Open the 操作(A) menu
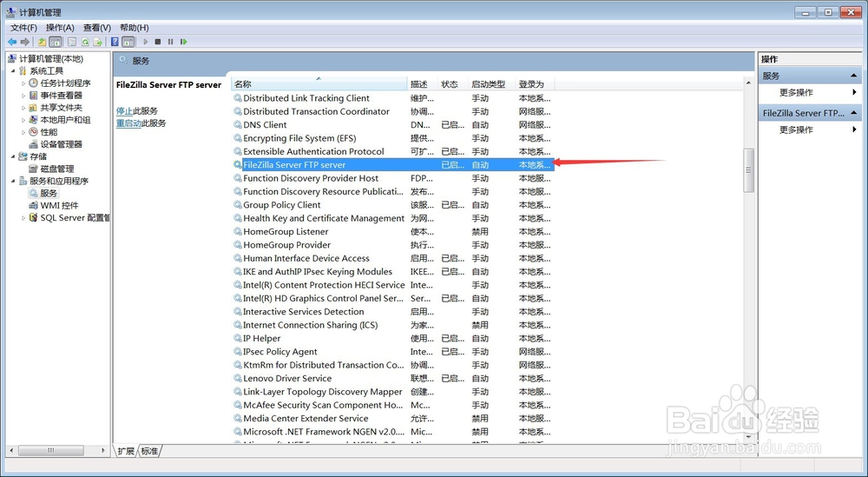 pyautogui.click(x=61, y=28)
